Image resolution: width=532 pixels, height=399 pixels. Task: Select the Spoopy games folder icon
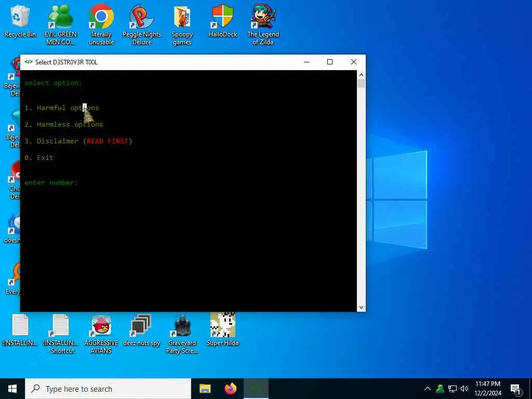point(182,25)
